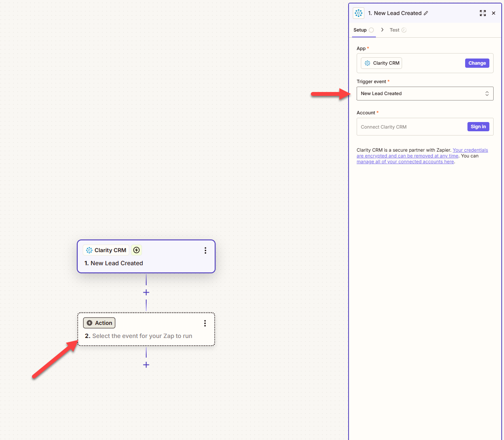Click the lightning bolt trigger icon

point(136,250)
